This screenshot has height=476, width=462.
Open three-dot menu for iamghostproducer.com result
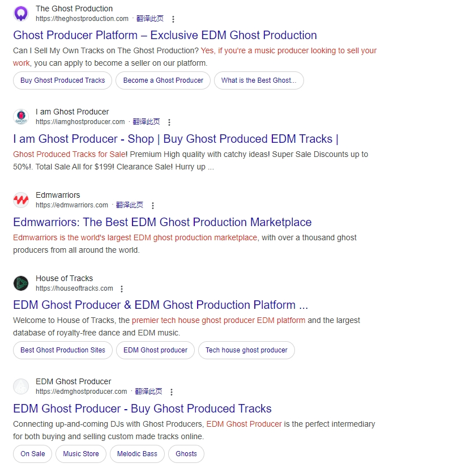click(x=169, y=122)
